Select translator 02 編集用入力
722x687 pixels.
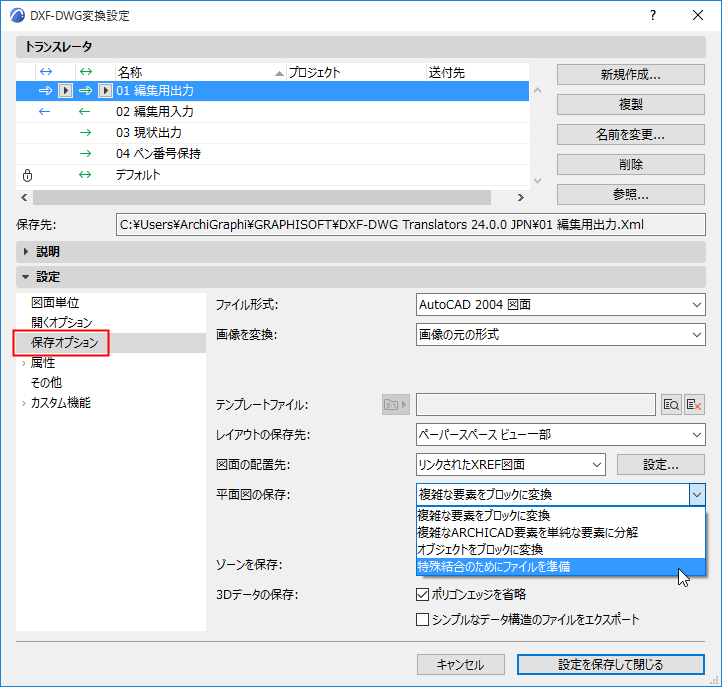272,111
